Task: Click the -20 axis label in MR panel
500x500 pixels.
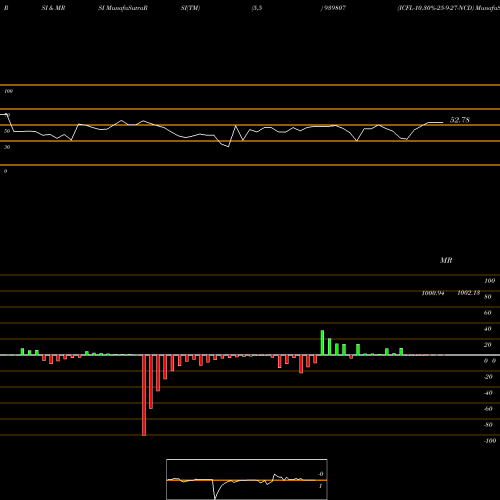Action: (x=488, y=377)
